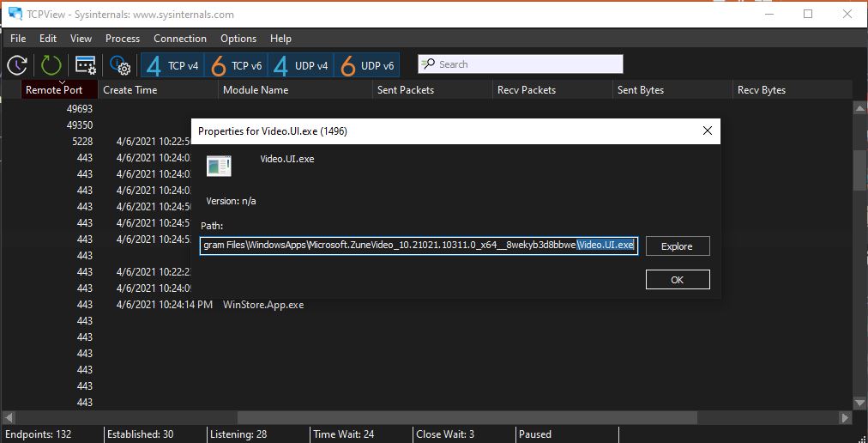The width and height of the screenshot is (868, 443).
Task: Click the horizontal scrollbar thumb
Action: [467, 417]
